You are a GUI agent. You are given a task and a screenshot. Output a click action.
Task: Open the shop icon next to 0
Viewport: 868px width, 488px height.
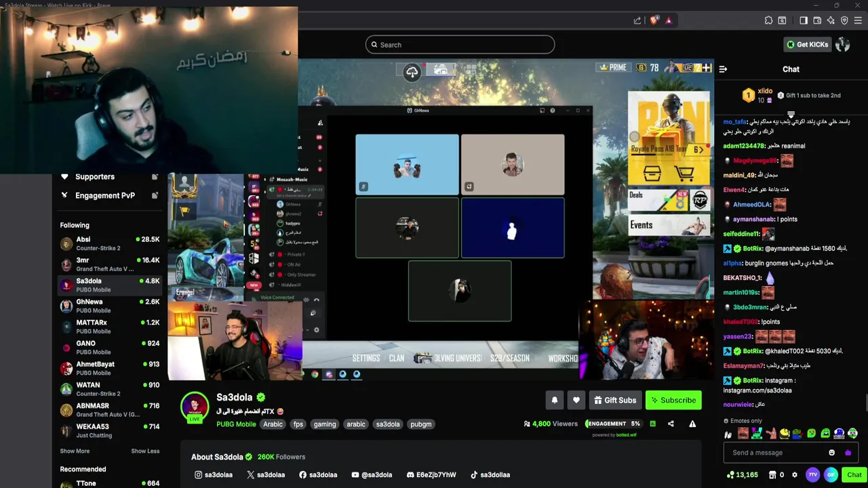click(772, 475)
